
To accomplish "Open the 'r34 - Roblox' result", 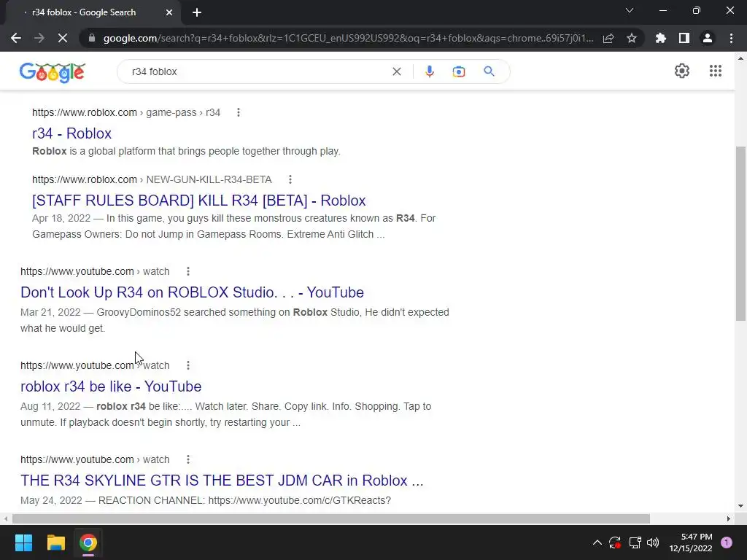I will pos(72,133).
